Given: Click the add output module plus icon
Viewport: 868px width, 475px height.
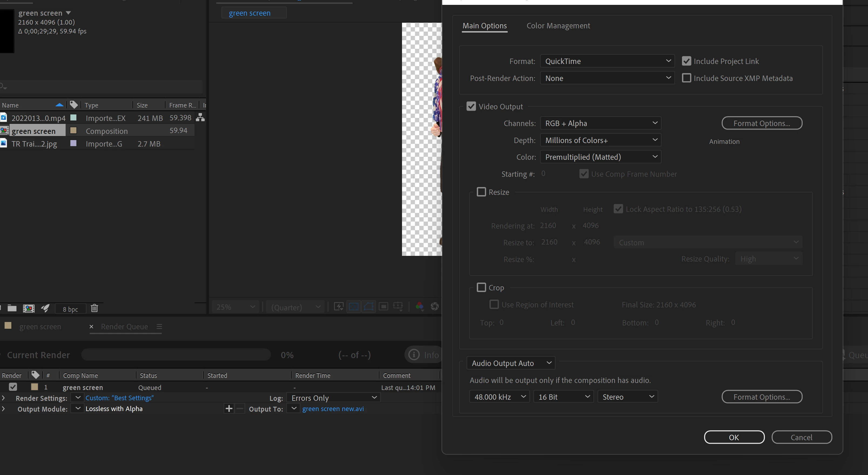Looking at the screenshot, I should pos(229,409).
